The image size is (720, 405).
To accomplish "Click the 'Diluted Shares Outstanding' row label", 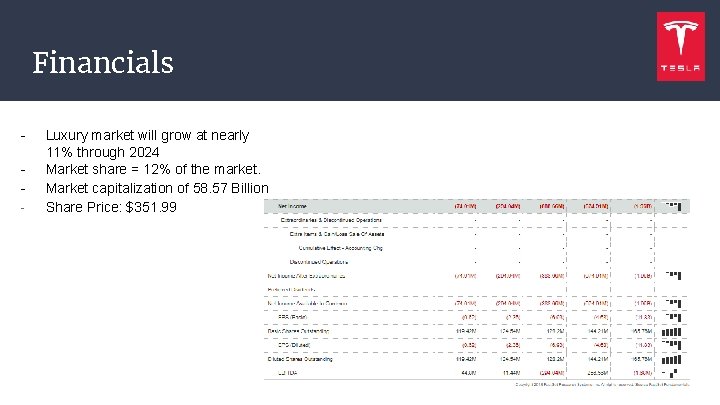I will [300, 359].
